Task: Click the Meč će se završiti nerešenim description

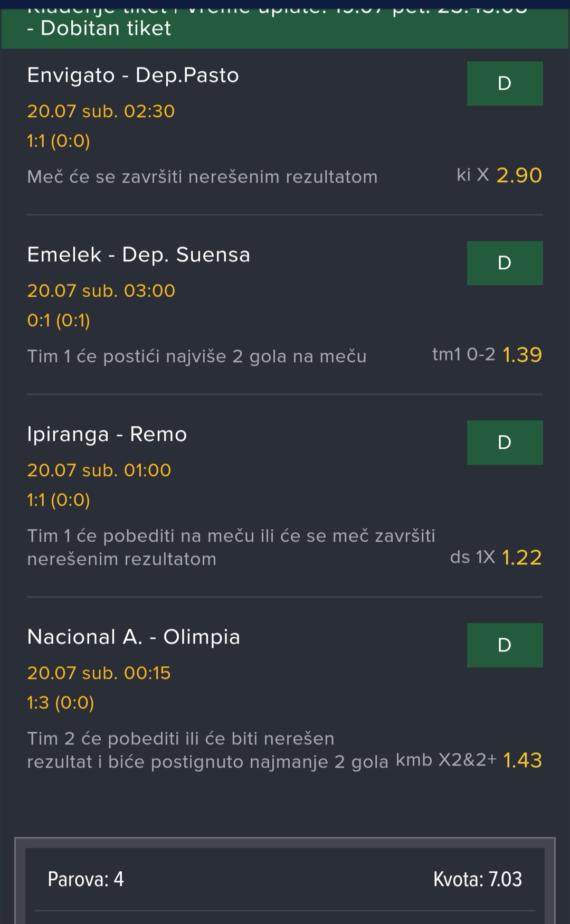Action: click(202, 177)
